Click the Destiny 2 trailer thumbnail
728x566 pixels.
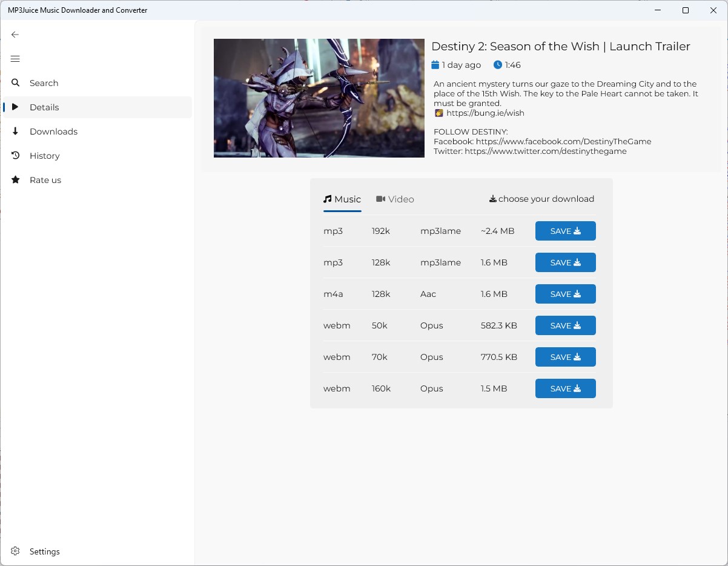coord(319,98)
